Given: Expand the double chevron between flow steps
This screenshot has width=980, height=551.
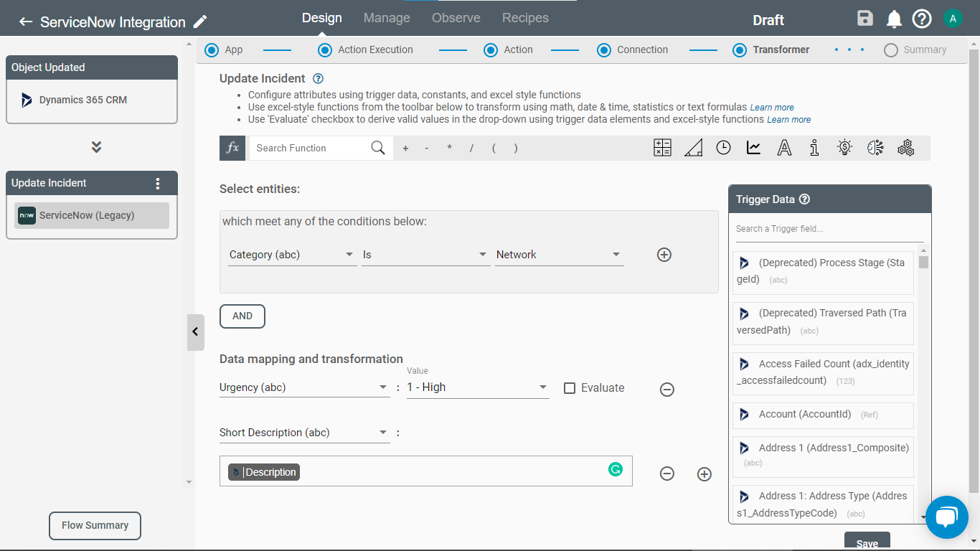Looking at the screenshot, I should coord(96,147).
